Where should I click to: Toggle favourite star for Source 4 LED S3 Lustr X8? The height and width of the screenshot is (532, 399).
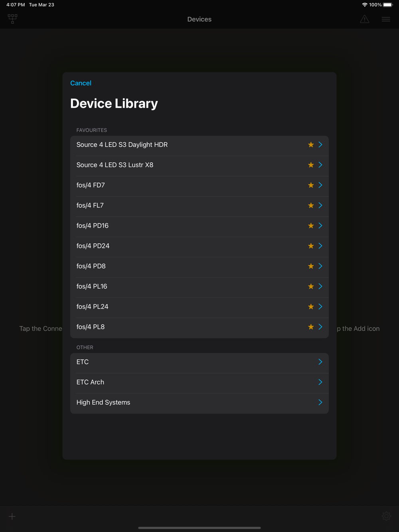click(311, 165)
